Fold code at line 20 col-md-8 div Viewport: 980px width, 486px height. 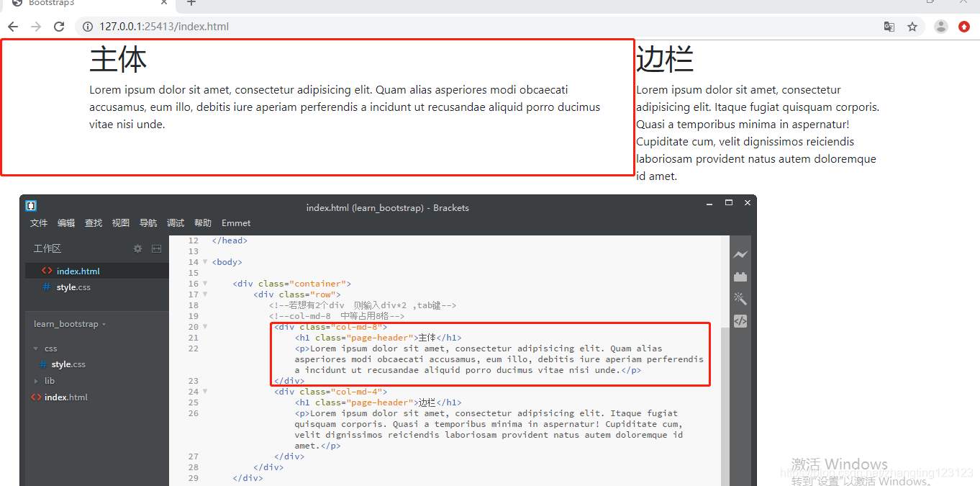205,327
